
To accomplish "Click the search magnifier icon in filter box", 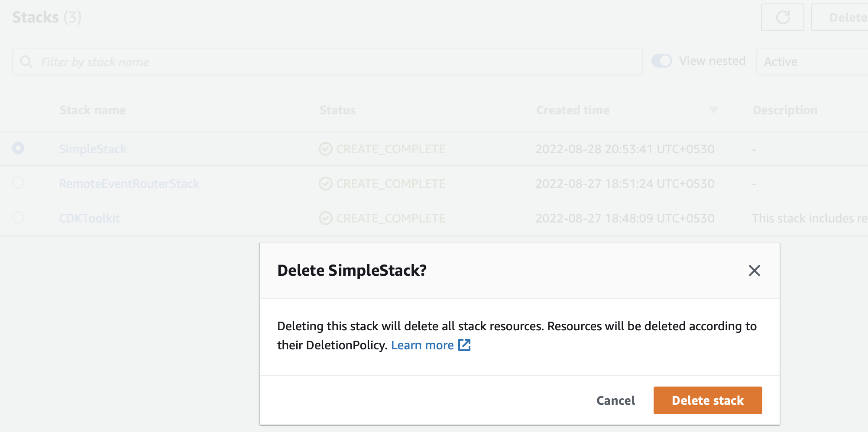I will (x=26, y=61).
